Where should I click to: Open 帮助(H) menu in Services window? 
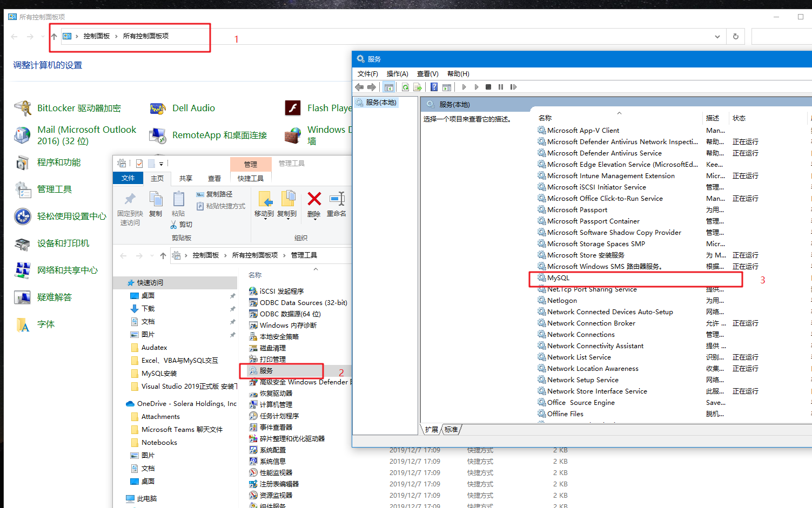click(x=458, y=74)
